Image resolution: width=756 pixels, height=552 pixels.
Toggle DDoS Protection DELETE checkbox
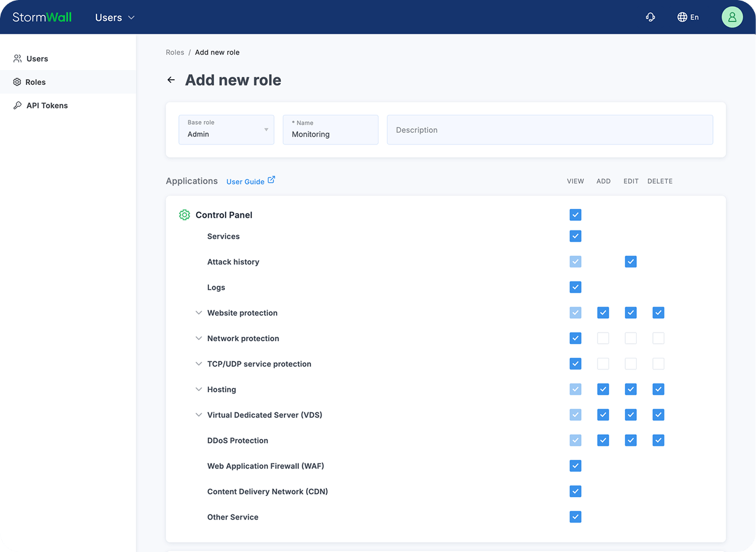(658, 440)
